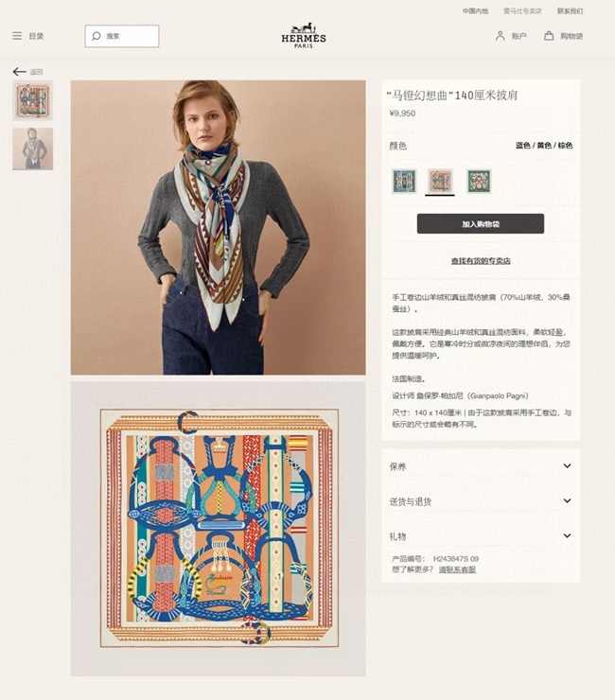
Task: Click the 请联系客服 customer service link
Action: pos(457,569)
